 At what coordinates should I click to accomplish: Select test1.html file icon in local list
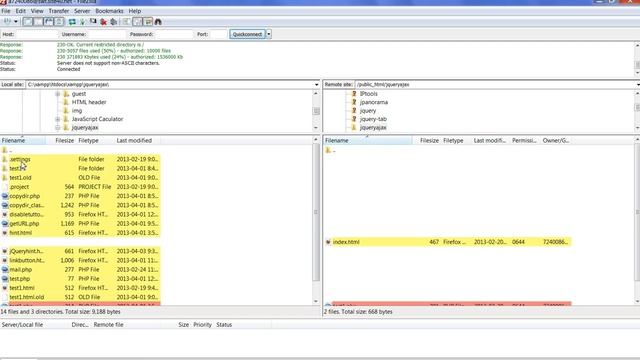[4, 288]
